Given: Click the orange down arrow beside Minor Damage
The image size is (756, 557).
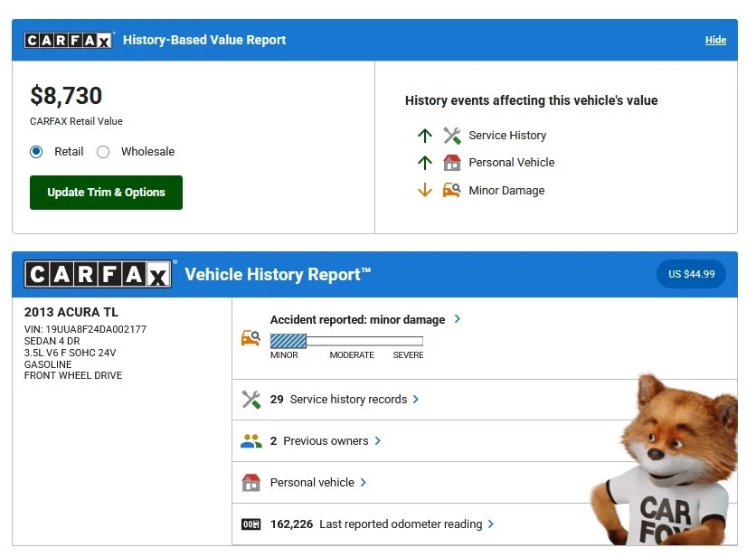Looking at the screenshot, I should pyautogui.click(x=425, y=190).
